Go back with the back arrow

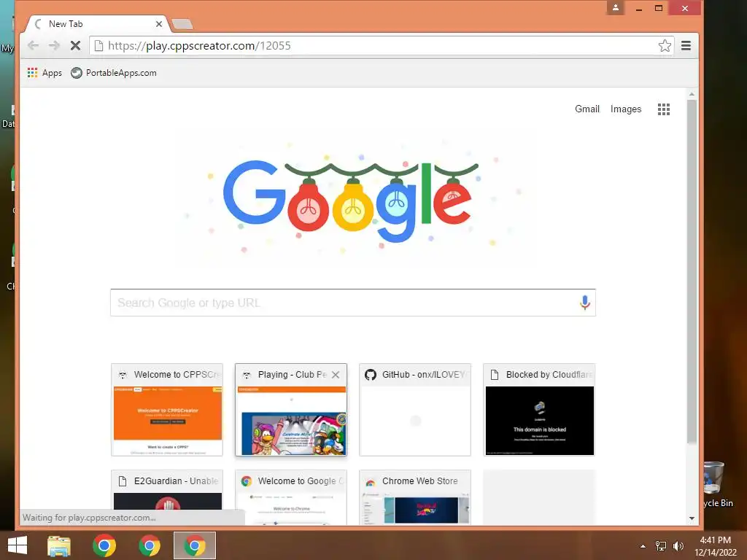click(x=33, y=46)
